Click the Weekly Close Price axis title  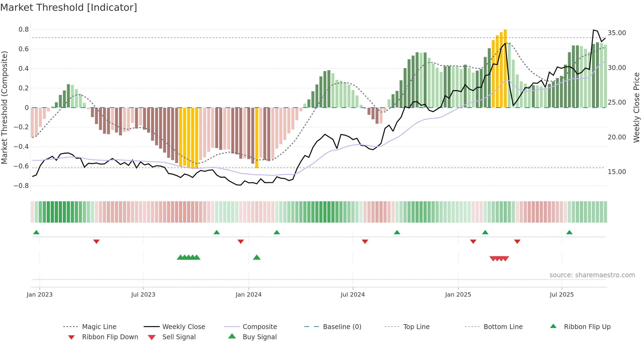(x=636, y=108)
